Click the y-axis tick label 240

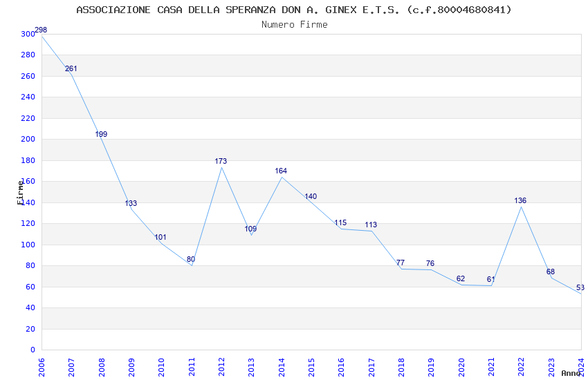click(28, 97)
